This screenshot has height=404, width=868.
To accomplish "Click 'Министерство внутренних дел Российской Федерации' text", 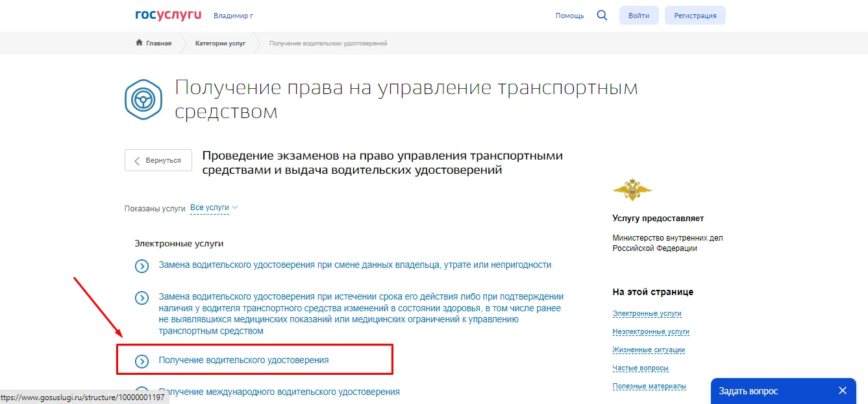I will pos(667,243).
